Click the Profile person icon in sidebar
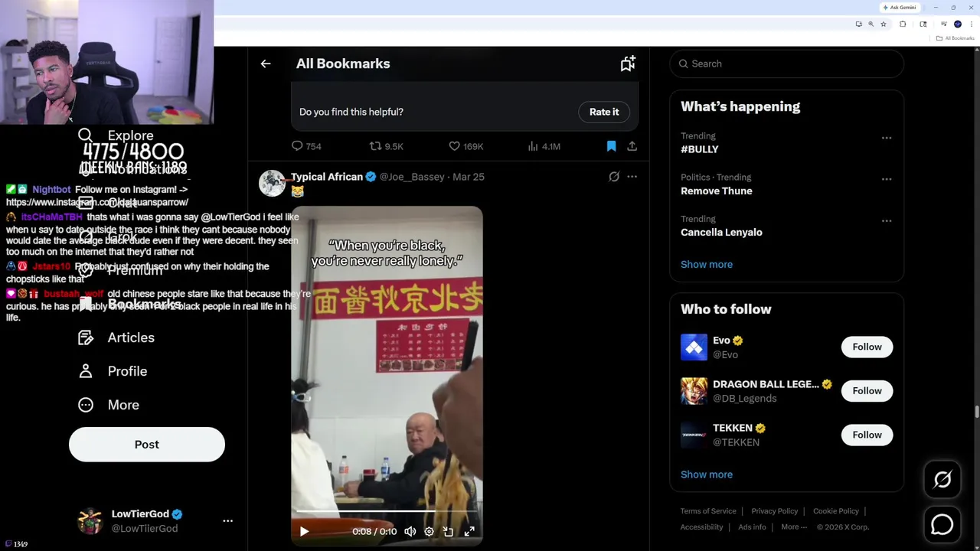Image resolution: width=980 pixels, height=551 pixels. click(x=86, y=371)
